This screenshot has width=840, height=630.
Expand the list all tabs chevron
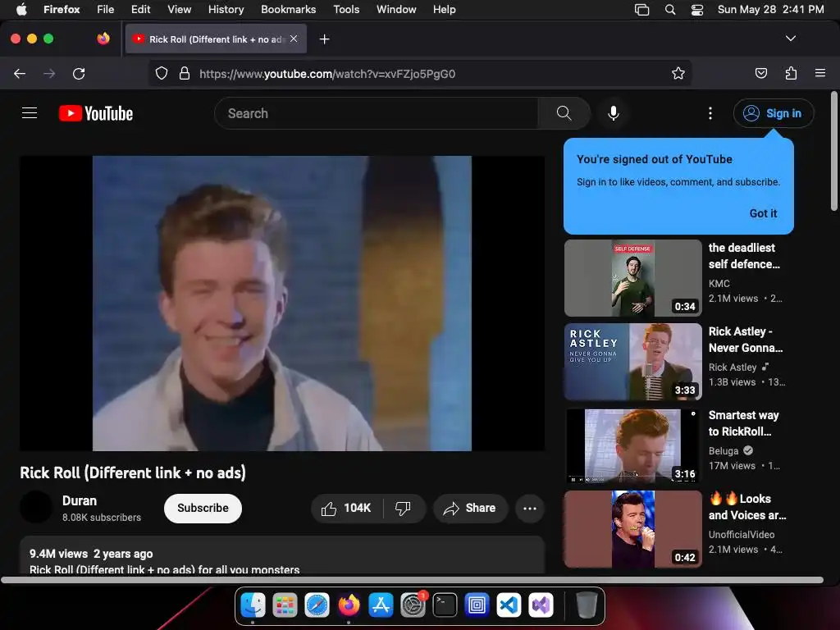tap(790, 39)
